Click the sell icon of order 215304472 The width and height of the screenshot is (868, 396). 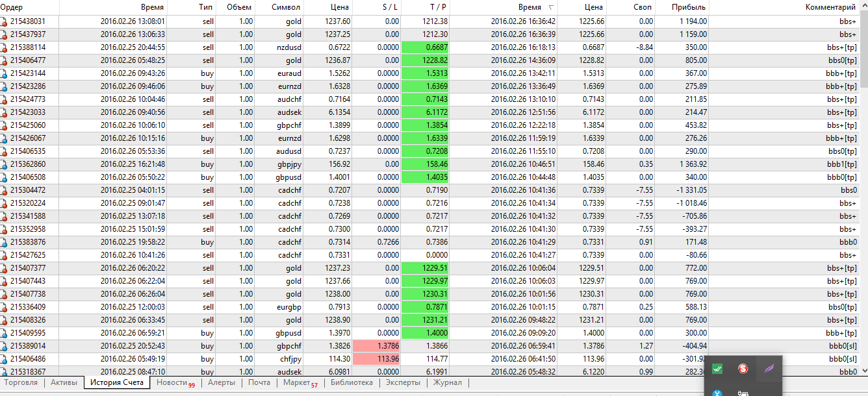click(x=4, y=190)
